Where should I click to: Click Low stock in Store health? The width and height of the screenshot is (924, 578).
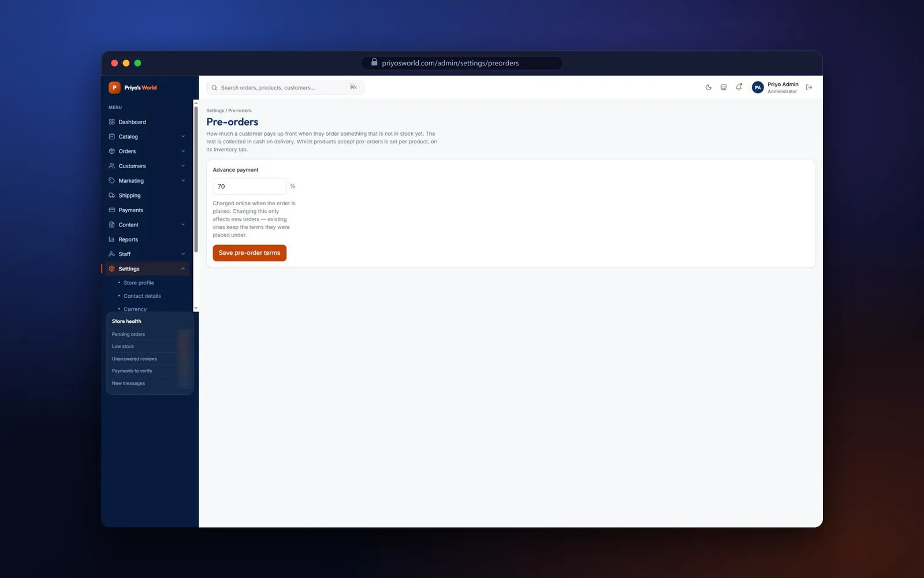tap(122, 346)
